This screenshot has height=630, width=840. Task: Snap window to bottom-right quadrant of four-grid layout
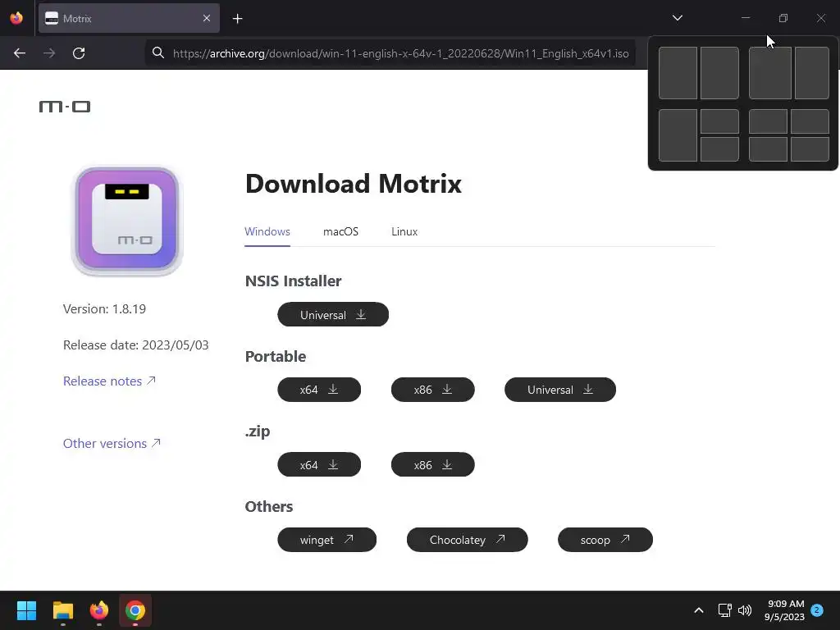(x=810, y=149)
